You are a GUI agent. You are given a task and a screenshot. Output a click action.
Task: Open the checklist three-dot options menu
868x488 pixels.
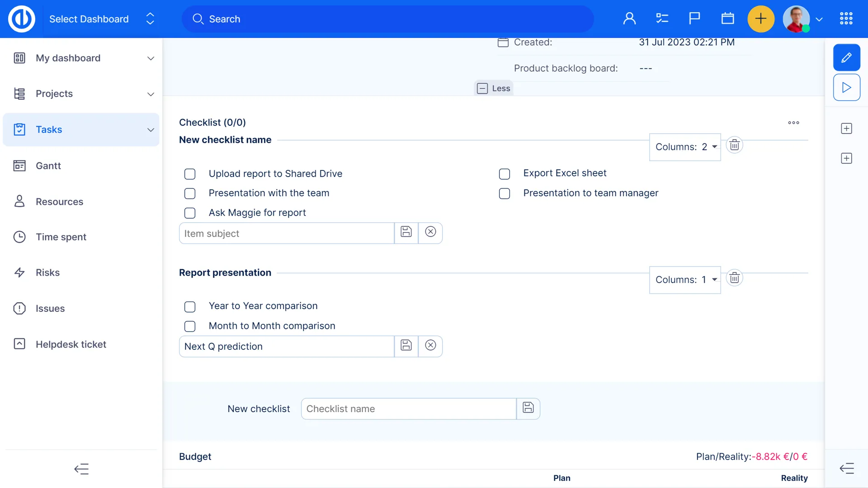tap(793, 122)
